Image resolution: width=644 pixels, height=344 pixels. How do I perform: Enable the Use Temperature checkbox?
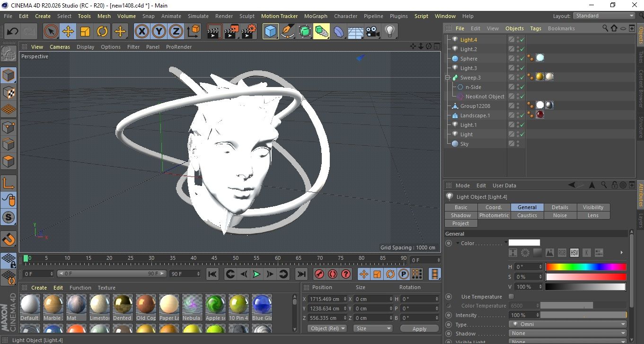point(511,297)
